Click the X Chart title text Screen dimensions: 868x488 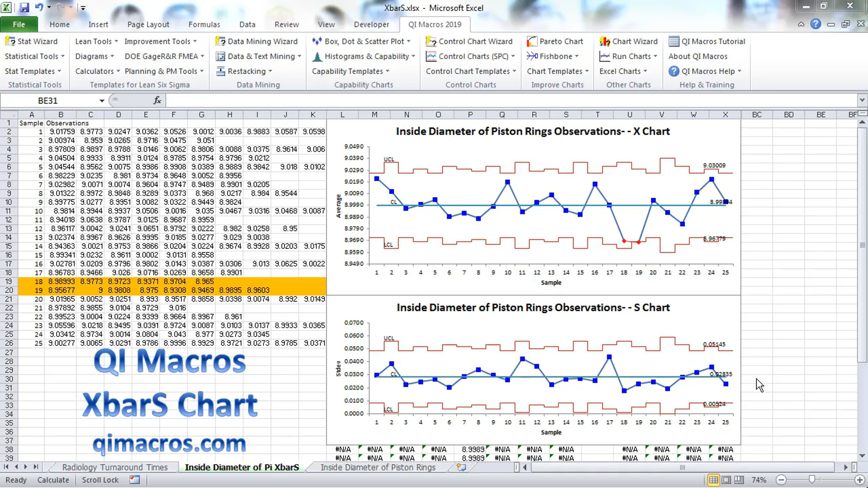533,131
